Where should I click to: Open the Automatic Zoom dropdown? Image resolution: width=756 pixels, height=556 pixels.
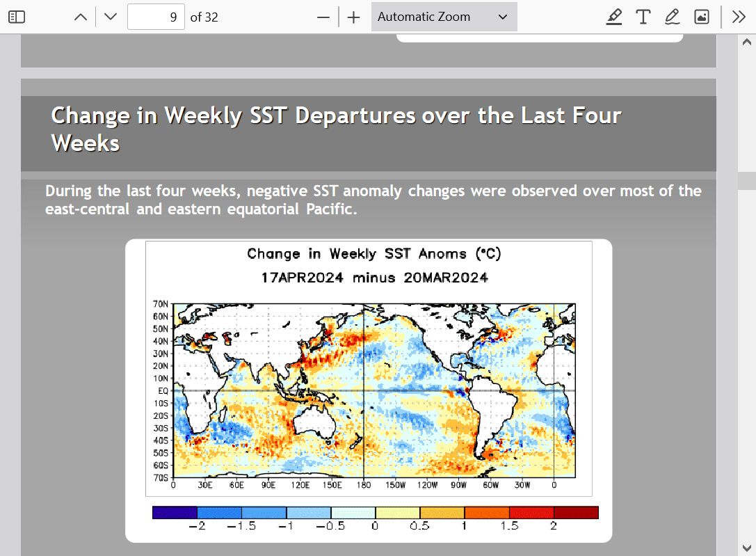(444, 17)
